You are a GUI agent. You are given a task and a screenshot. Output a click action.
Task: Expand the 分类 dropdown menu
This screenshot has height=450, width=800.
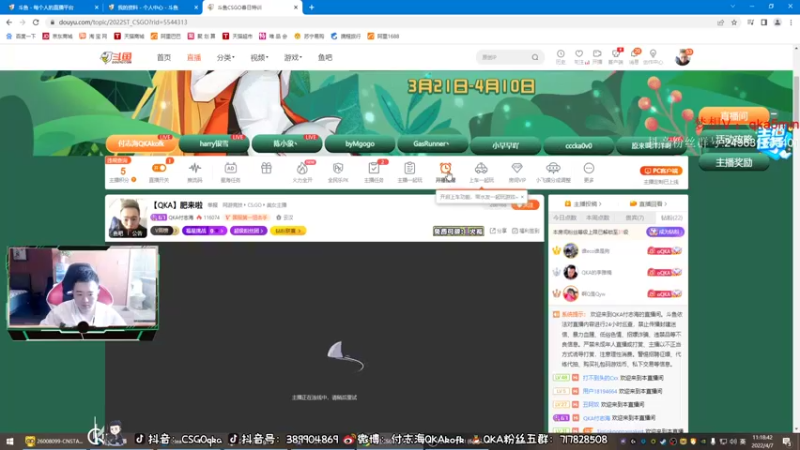coord(226,58)
